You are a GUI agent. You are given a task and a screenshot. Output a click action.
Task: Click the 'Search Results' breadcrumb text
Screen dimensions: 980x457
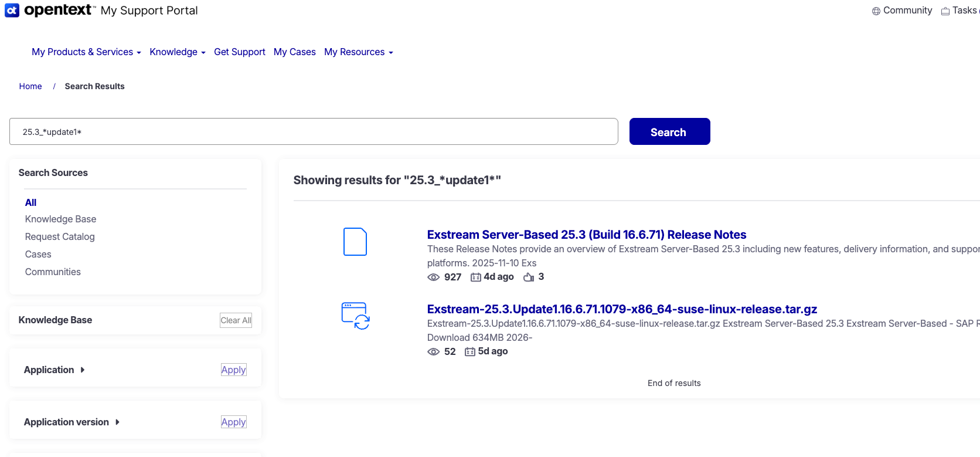pos(94,86)
